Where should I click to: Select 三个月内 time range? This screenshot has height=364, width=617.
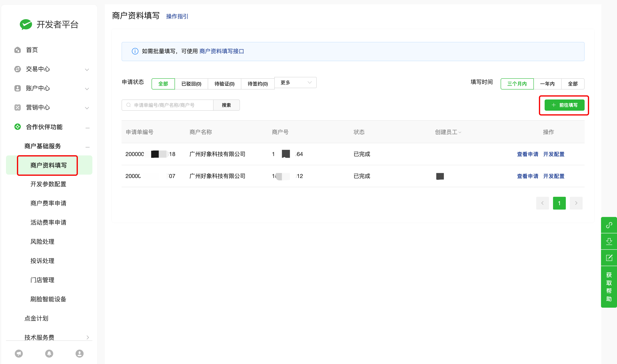[517, 84]
